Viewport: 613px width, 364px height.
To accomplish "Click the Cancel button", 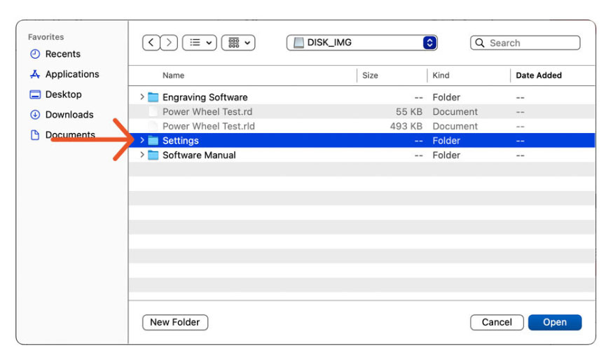I will coord(497,322).
